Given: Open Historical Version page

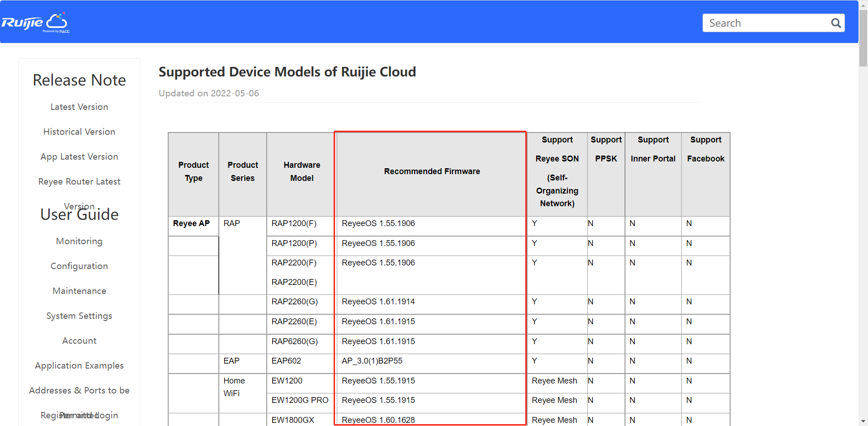Looking at the screenshot, I should tap(79, 132).
